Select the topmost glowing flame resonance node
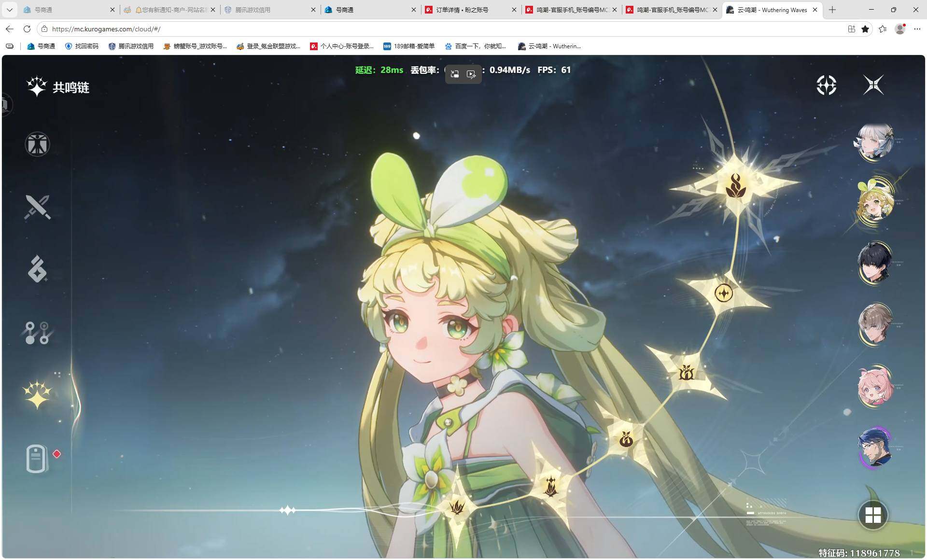927x560 pixels. [x=735, y=185]
